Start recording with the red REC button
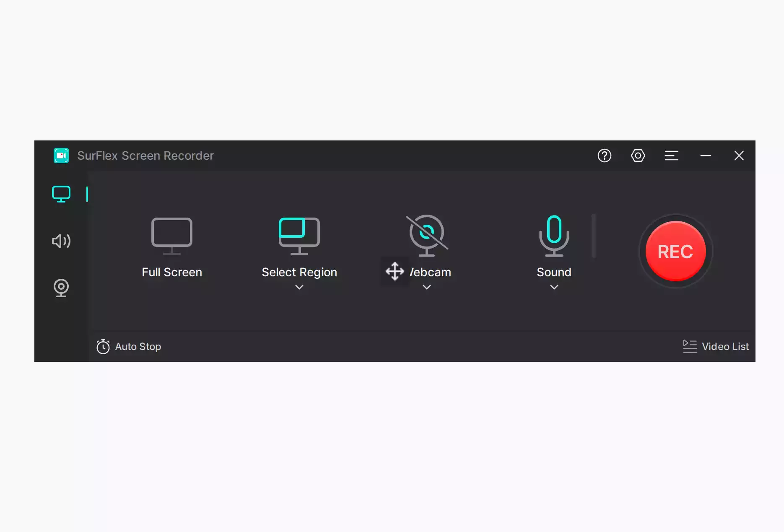784x532 pixels. coord(675,251)
